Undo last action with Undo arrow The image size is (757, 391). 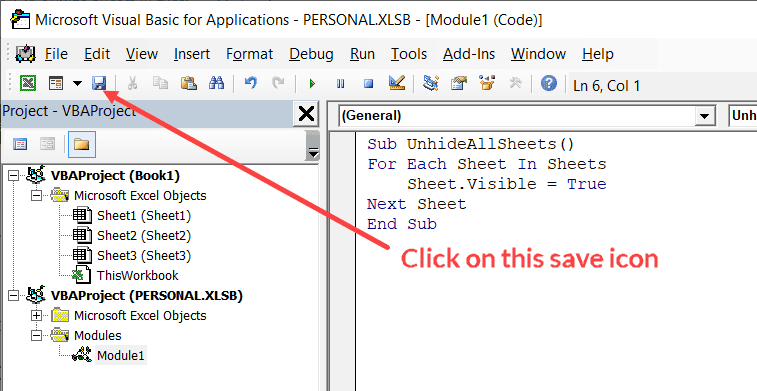point(250,84)
